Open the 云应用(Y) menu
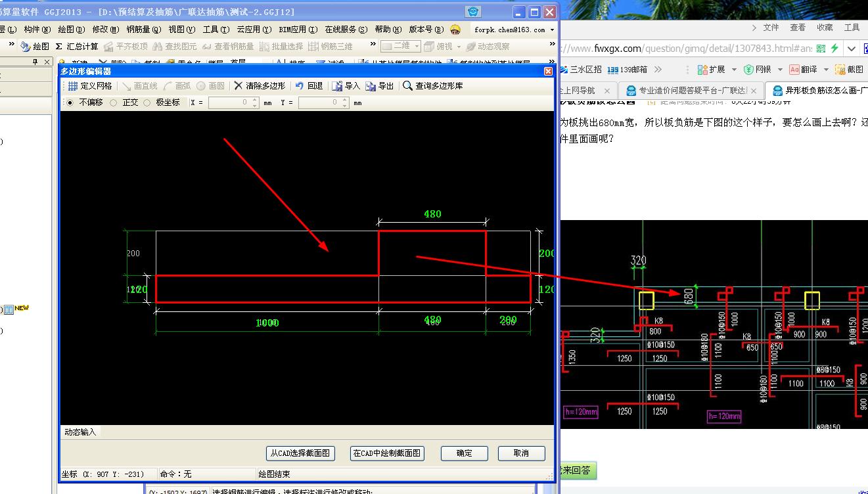The image size is (868, 494). (254, 30)
